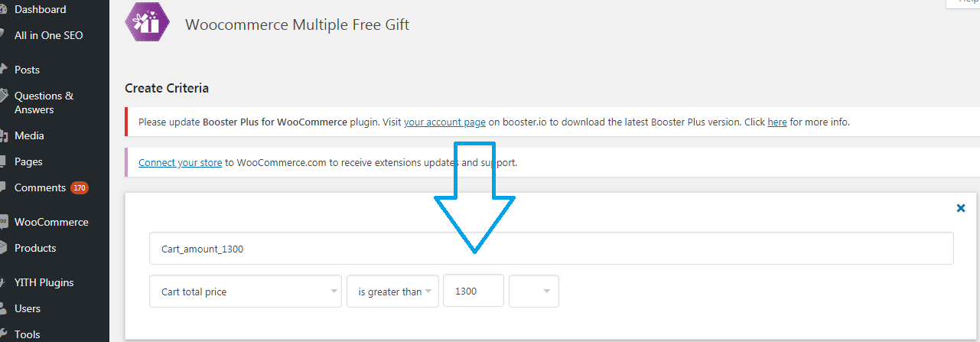This screenshot has height=342, width=980.
Task: Click the 1300 amount input field
Action: click(x=474, y=292)
